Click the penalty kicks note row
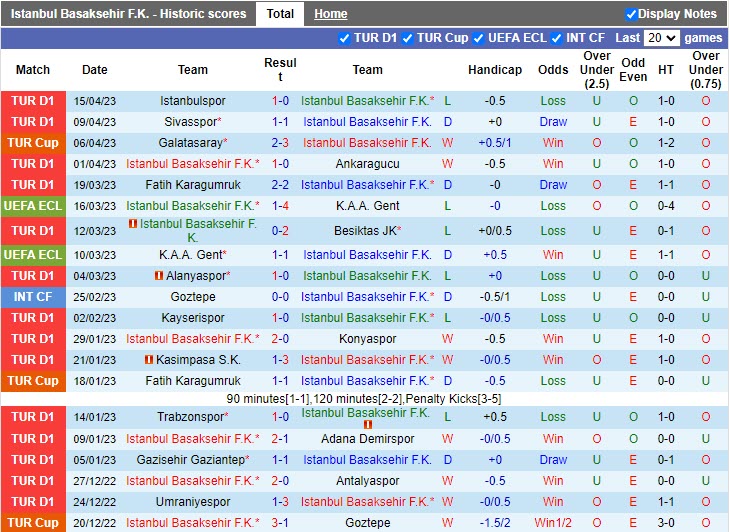Viewport: 729px width, 532px height. (x=364, y=399)
